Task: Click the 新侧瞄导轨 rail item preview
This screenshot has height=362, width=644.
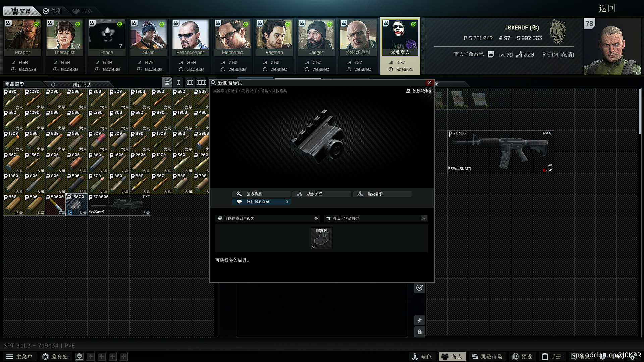Action: (x=318, y=137)
